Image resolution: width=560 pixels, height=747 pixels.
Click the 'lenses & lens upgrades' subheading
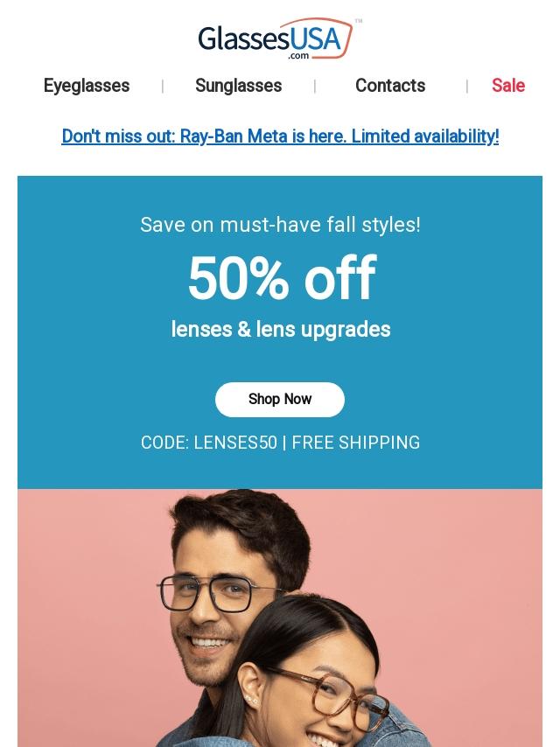pyautogui.click(x=281, y=330)
